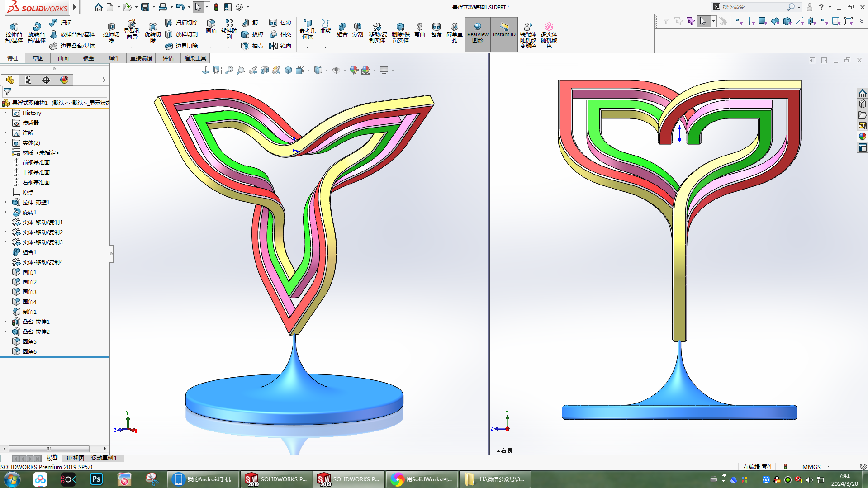Click the rebuild traffic light icon
868x488 pixels.
[x=216, y=7]
